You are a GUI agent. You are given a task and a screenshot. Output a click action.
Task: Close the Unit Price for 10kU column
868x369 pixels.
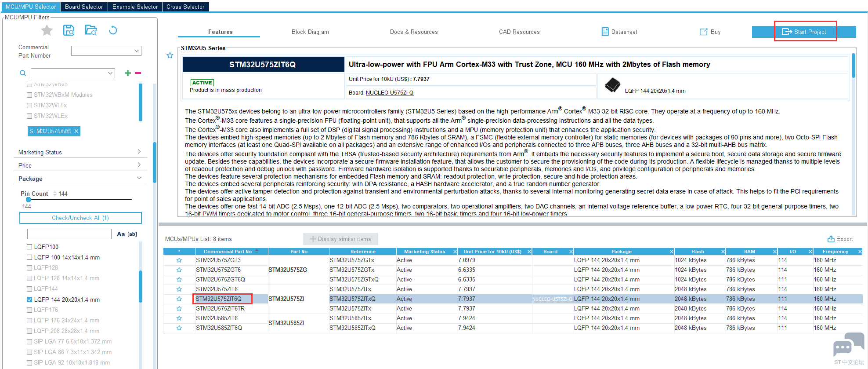(x=529, y=252)
